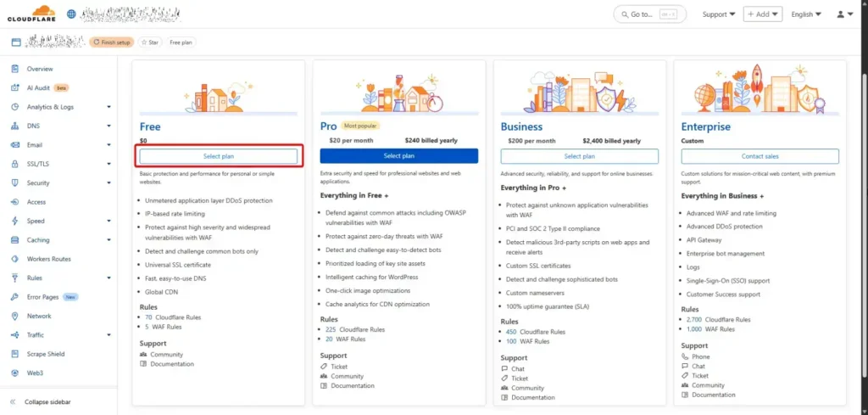
Task: Go to Workers Routes in sidebar
Action: pyautogui.click(x=48, y=259)
